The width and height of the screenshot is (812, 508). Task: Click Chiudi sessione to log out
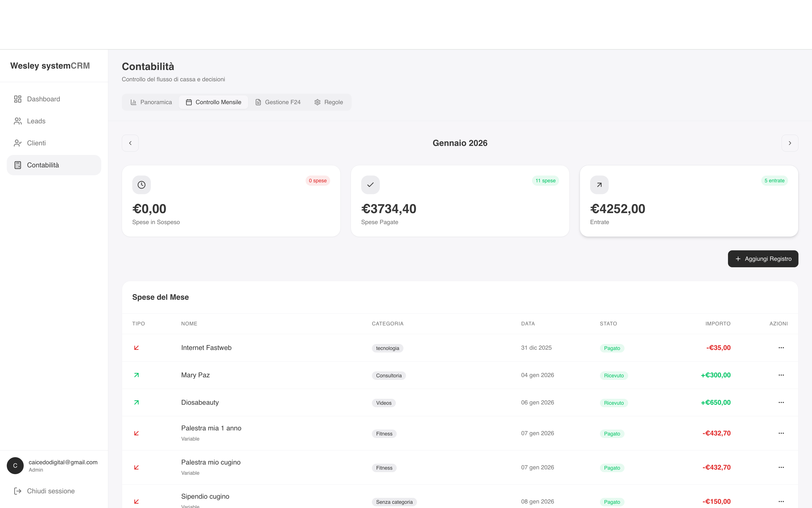[x=54, y=491]
